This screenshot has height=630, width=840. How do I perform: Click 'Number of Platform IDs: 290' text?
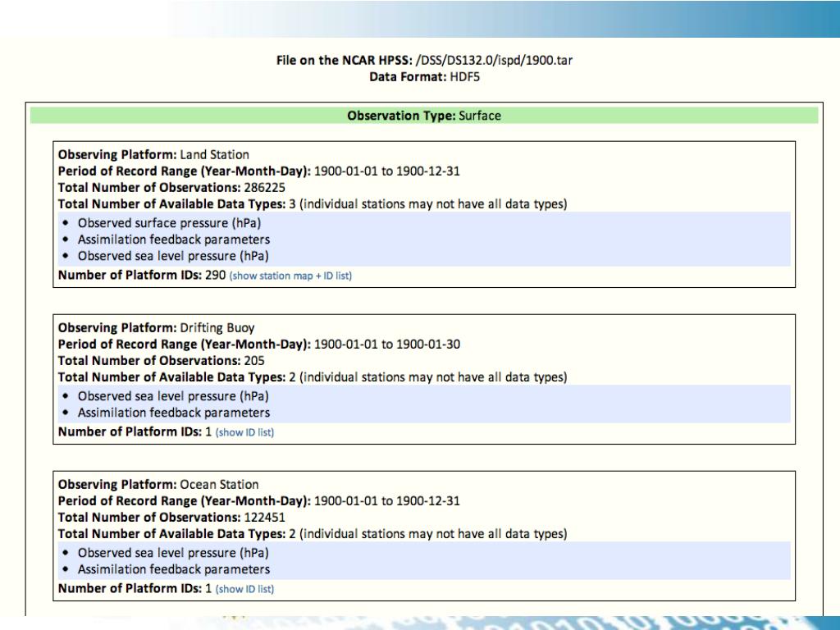point(142,275)
